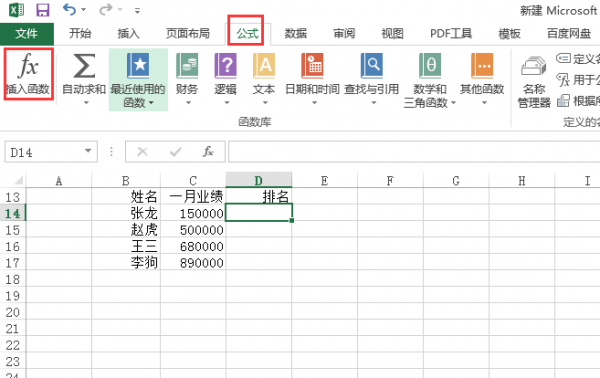Switch to the View (视图) tab
This screenshot has width=600, height=378.
coord(393,34)
